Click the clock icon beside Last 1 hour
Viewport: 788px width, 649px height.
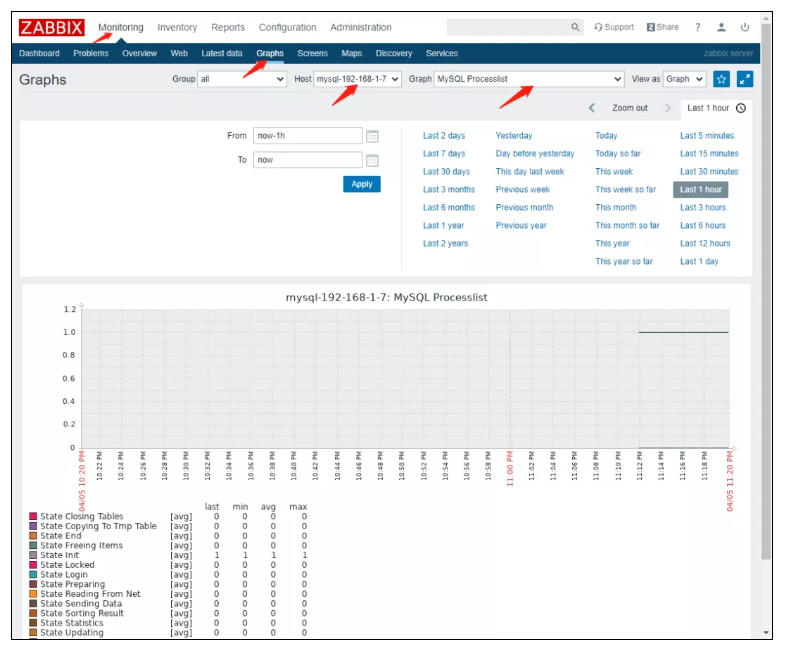[x=741, y=108]
